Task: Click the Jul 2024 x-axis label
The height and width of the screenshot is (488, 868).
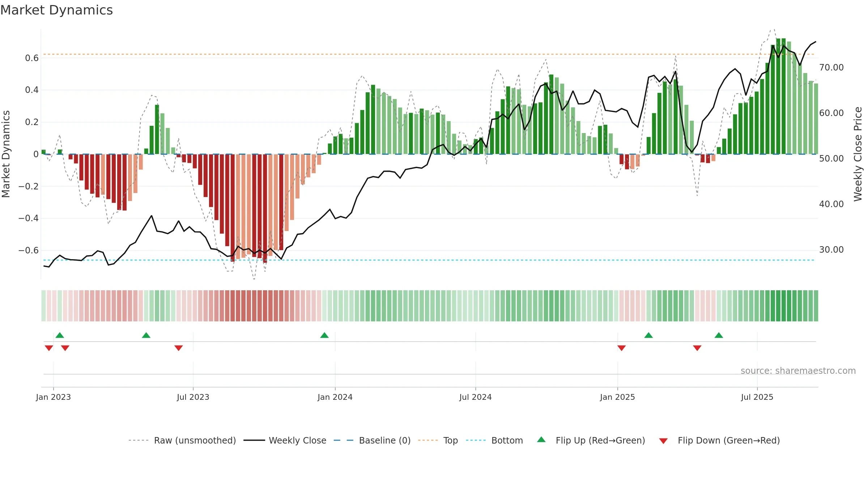Action: [x=476, y=397]
